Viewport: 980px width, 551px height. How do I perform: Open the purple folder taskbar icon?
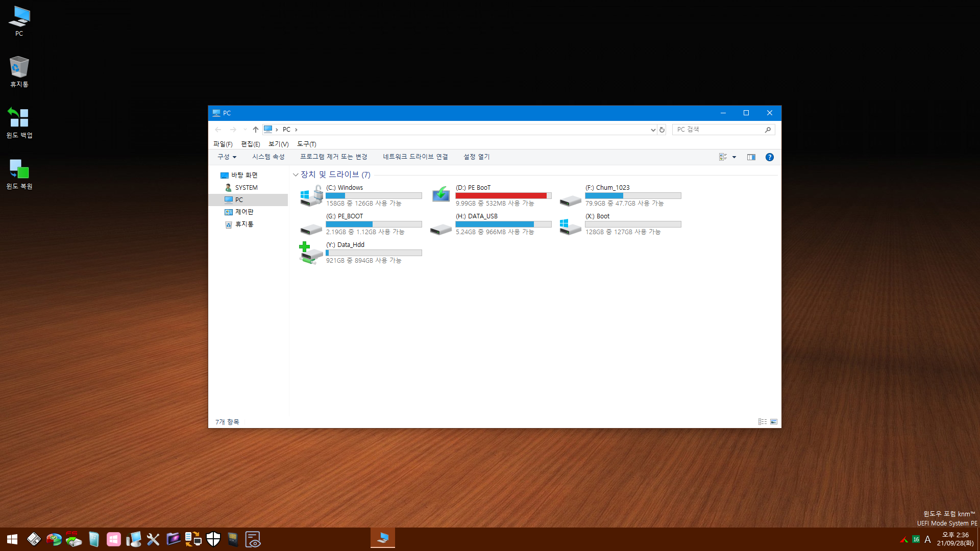click(x=173, y=539)
